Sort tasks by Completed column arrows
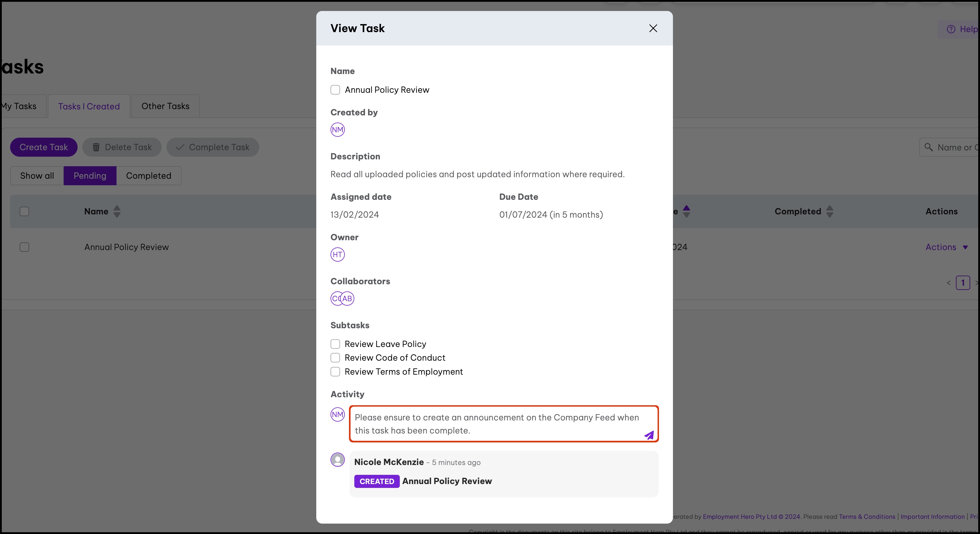Image resolution: width=980 pixels, height=534 pixels. [x=830, y=212]
